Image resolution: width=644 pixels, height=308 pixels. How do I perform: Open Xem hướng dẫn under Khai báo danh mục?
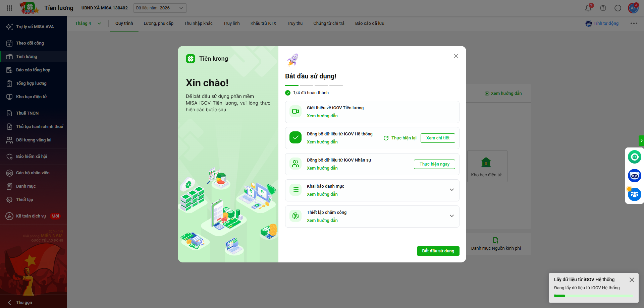tap(322, 194)
